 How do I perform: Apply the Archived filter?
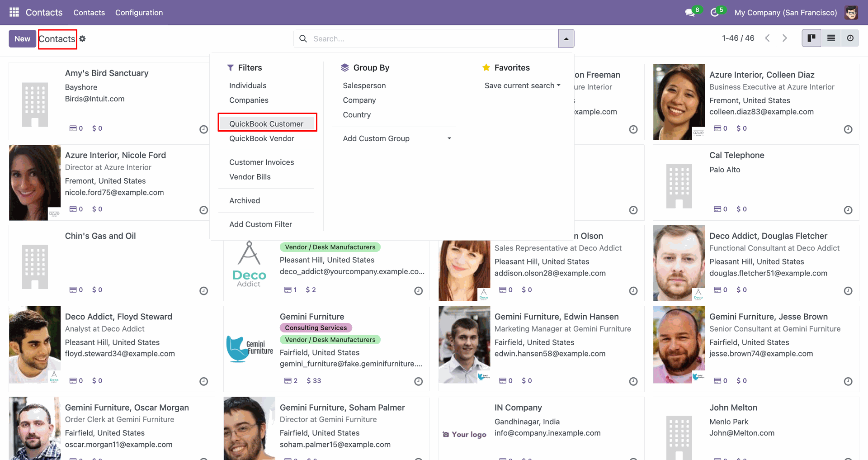(x=245, y=200)
